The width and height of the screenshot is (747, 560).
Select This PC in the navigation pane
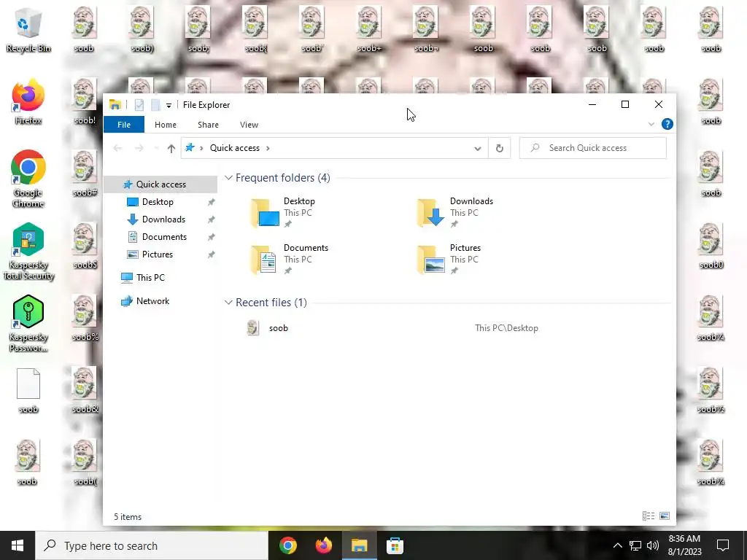[150, 278]
